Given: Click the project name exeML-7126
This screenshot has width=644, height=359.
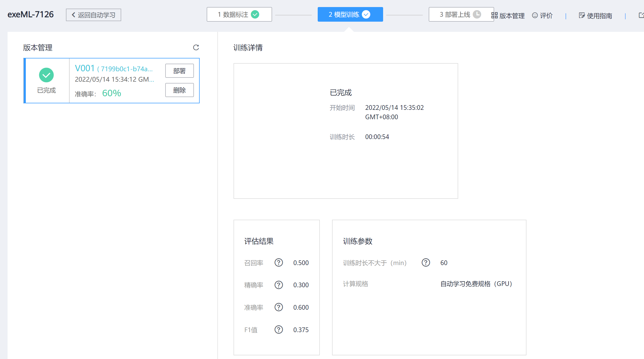Looking at the screenshot, I should click(30, 14).
